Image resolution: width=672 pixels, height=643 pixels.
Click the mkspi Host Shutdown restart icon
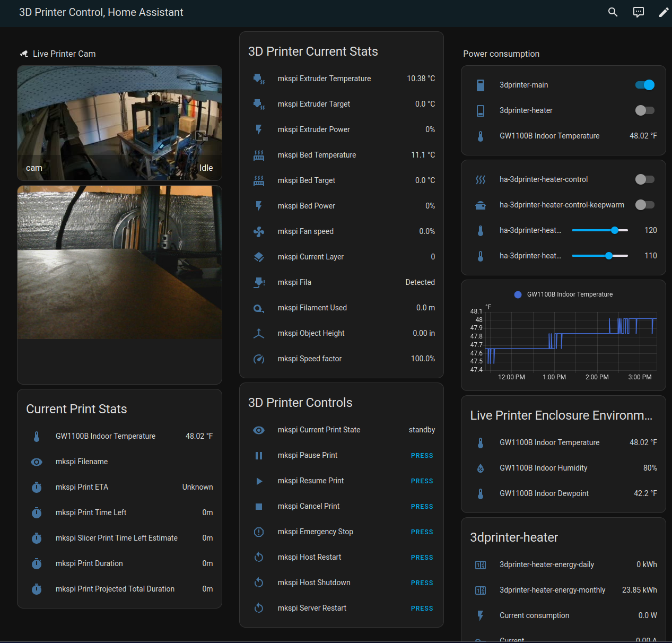259,583
